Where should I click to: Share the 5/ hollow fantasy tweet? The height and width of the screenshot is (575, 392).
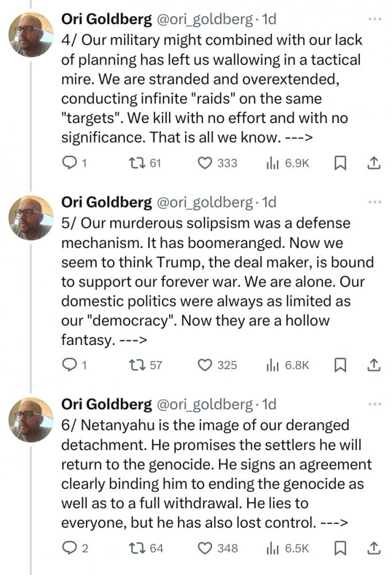point(374,365)
